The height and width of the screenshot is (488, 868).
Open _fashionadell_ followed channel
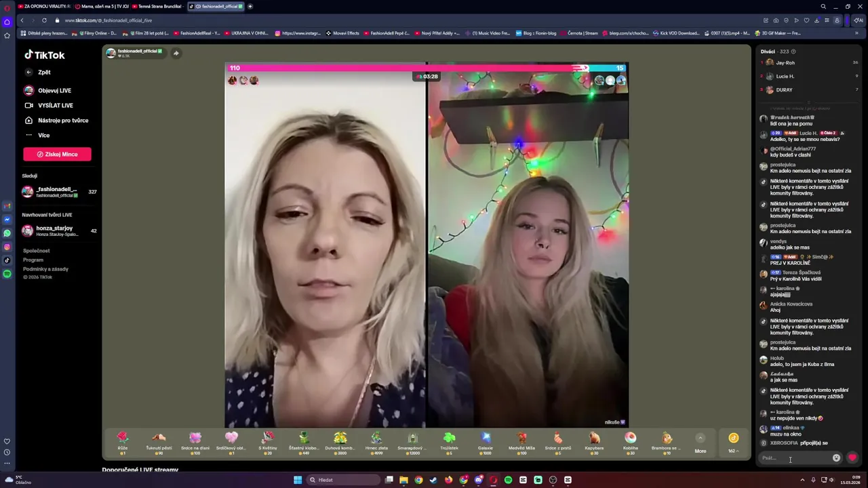59,192
